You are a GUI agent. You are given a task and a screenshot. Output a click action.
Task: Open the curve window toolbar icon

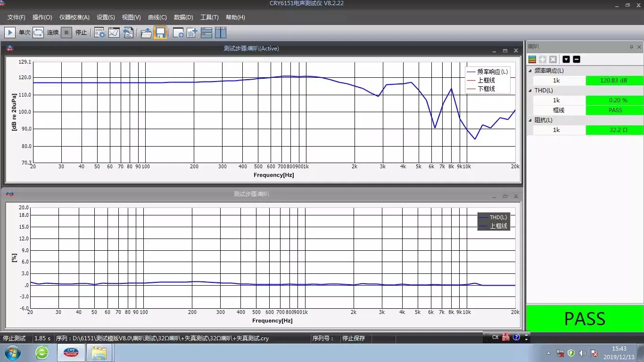pyautogui.click(x=114, y=33)
